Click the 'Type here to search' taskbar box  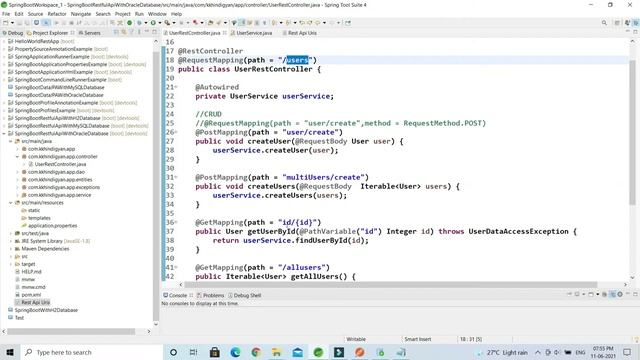[x=92, y=352]
